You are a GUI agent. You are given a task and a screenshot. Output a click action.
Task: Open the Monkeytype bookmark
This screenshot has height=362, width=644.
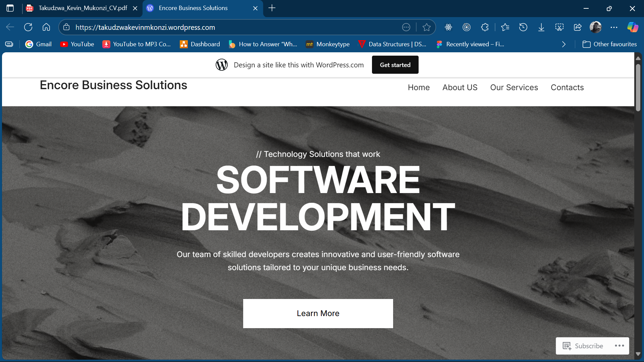point(328,44)
